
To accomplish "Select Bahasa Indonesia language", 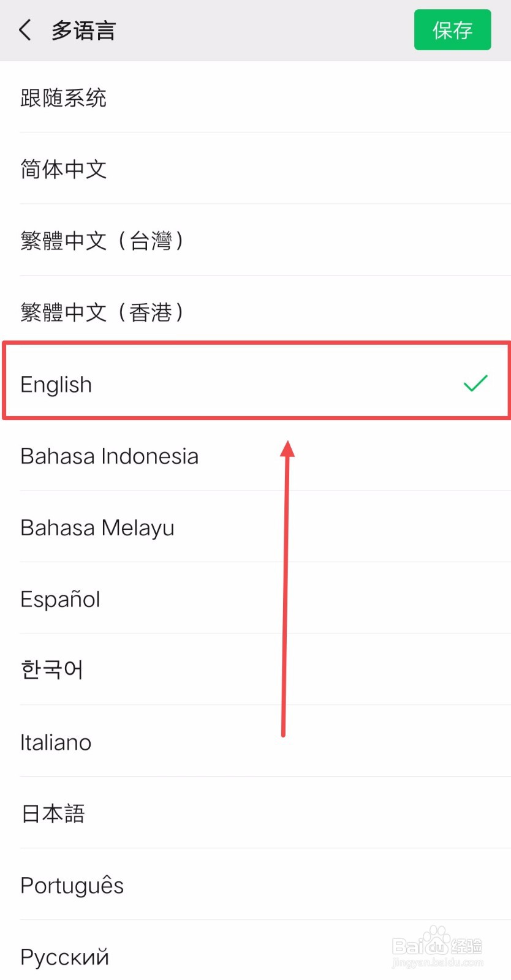I will 110,456.
